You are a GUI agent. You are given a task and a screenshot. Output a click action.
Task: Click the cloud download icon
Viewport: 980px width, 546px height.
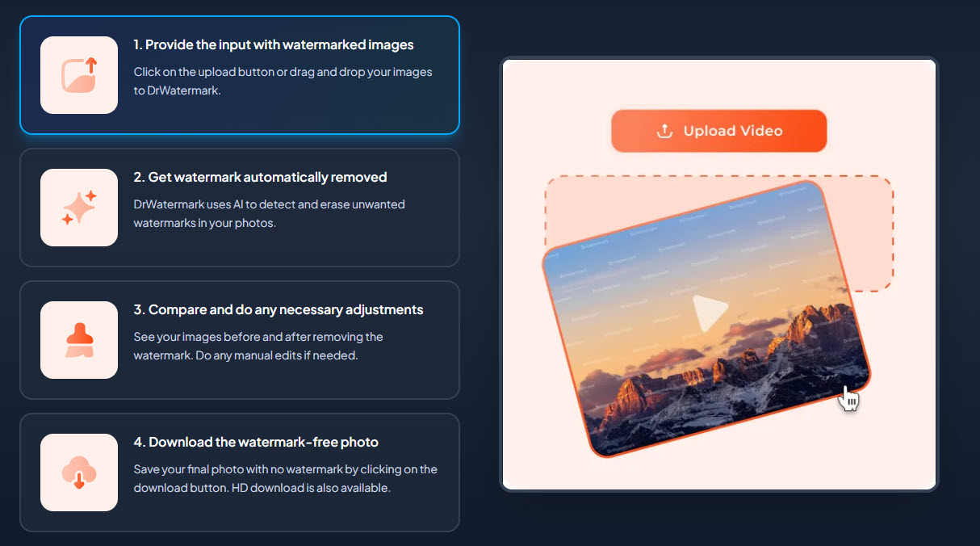(x=79, y=472)
